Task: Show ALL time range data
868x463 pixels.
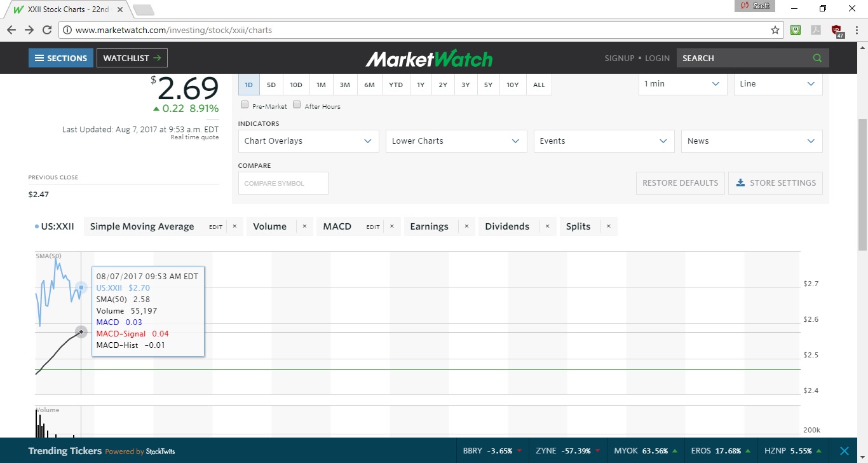Action: [539, 85]
